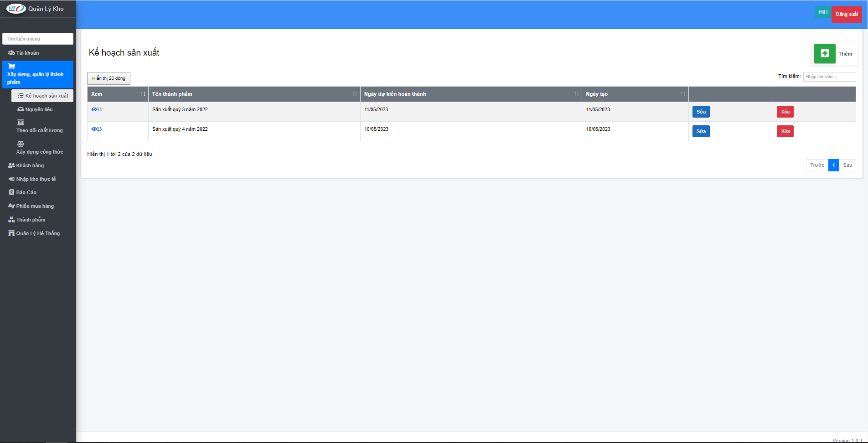Click Sửa for Sản xuất quý 4
This screenshot has width=868, height=443.
click(x=701, y=131)
